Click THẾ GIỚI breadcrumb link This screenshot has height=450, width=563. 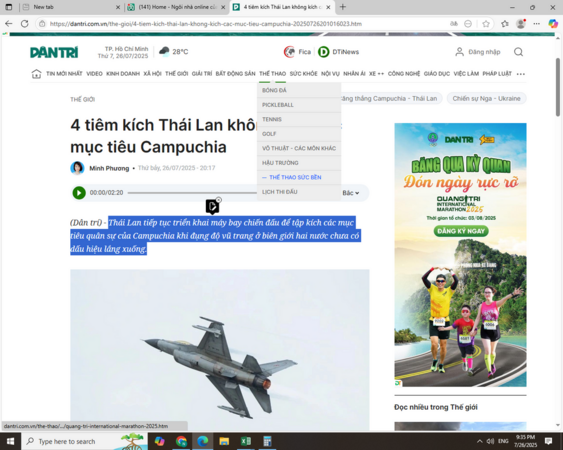click(83, 99)
